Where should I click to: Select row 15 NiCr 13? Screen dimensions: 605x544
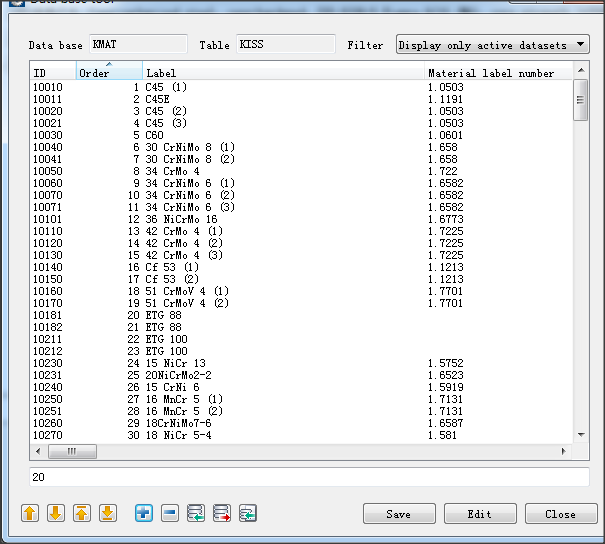point(301,363)
